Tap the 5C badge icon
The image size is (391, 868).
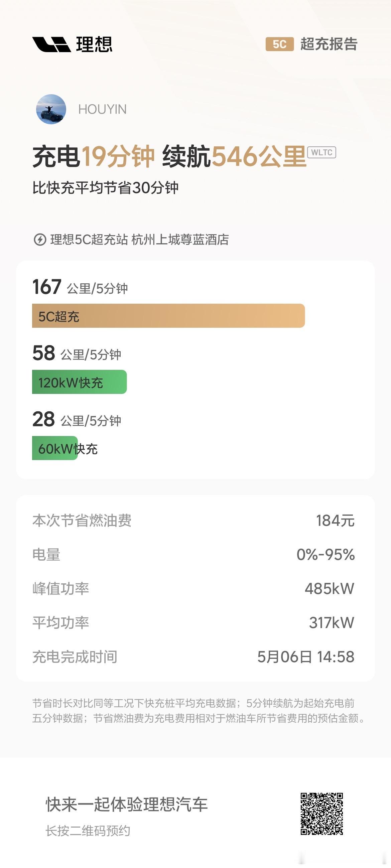(279, 44)
